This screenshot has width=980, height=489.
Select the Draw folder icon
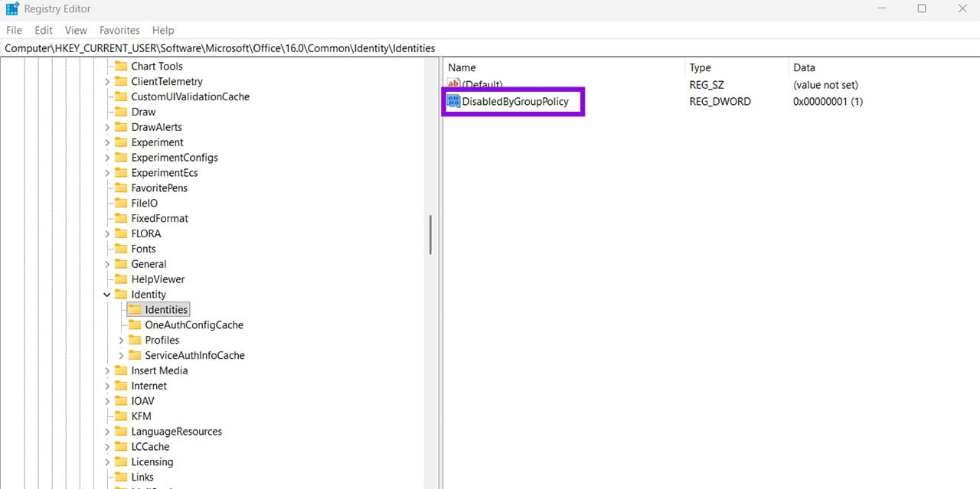(x=121, y=112)
